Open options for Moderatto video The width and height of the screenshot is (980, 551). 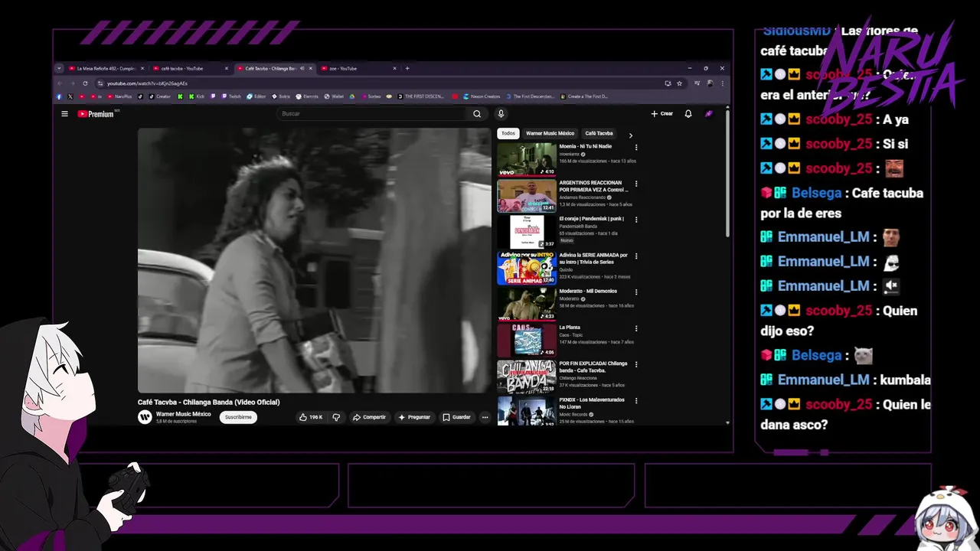pos(636,292)
